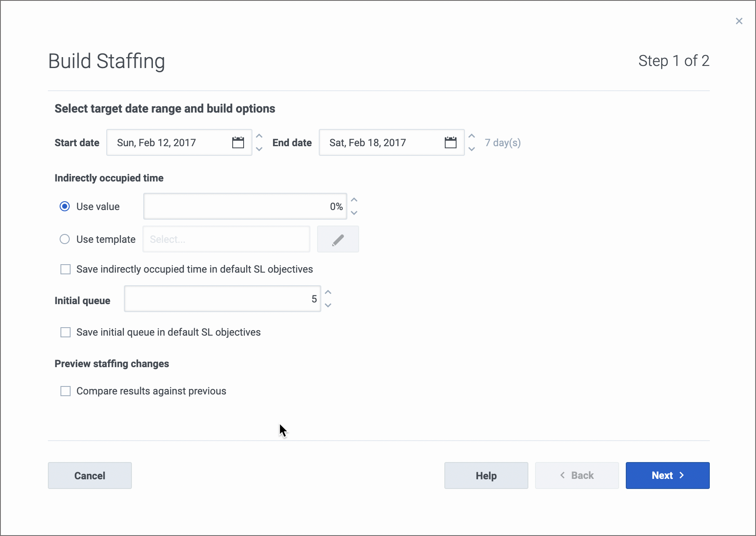Focus the Initial queue input field
The image size is (756, 536).
pos(223,299)
